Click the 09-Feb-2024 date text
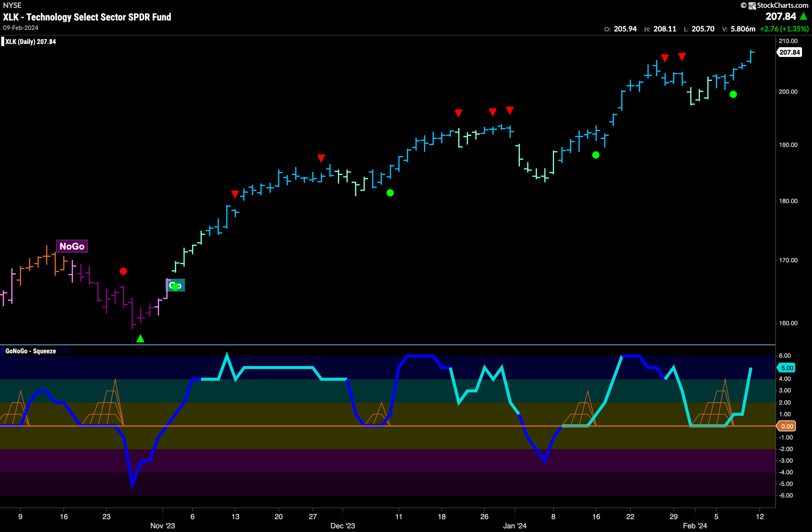The height and width of the screenshot is (532, 812). (20, 28)
